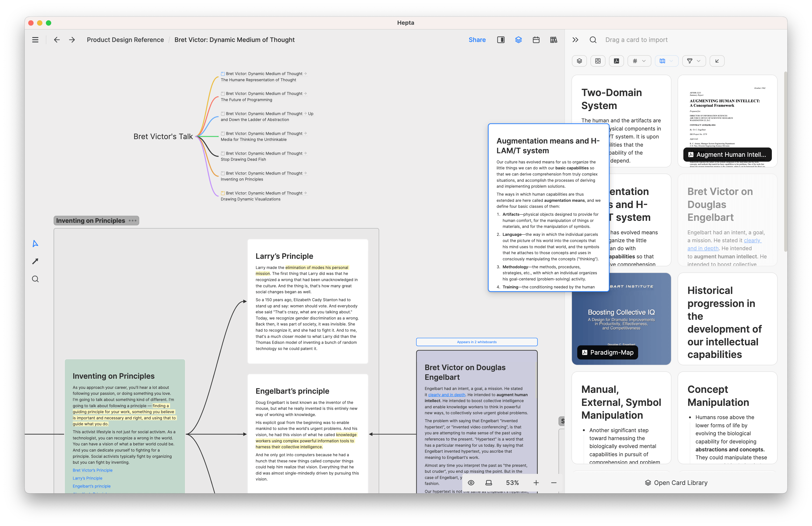
Task: Open clearly and in depth link in purple card
Action: pos(447,395)
